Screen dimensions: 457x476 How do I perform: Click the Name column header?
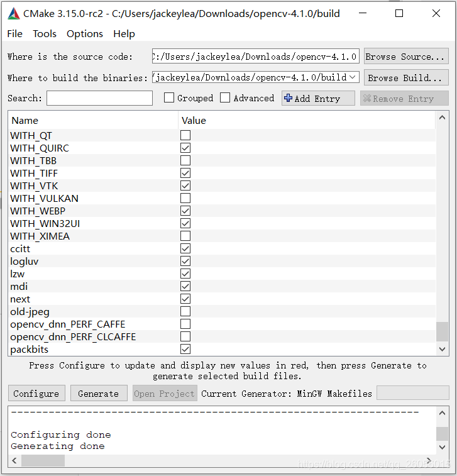(93, 121)
